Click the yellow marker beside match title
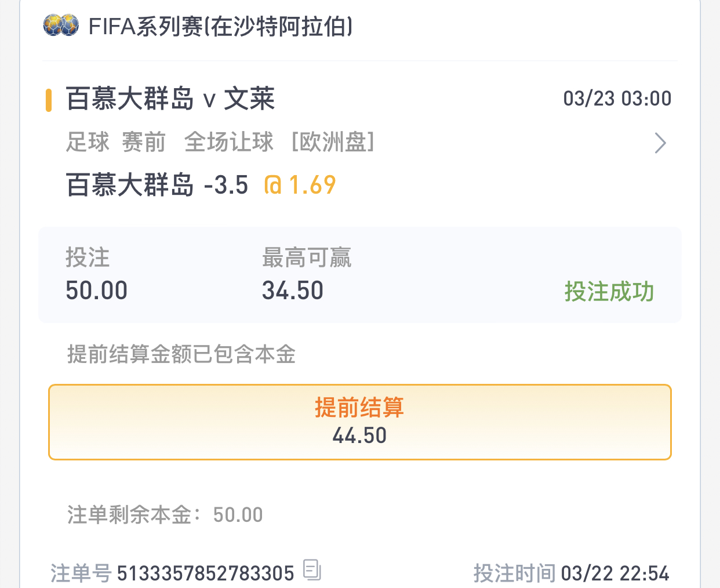Viewport: 720px width, 588px height. pyautogui.click(x=49, y=100)
